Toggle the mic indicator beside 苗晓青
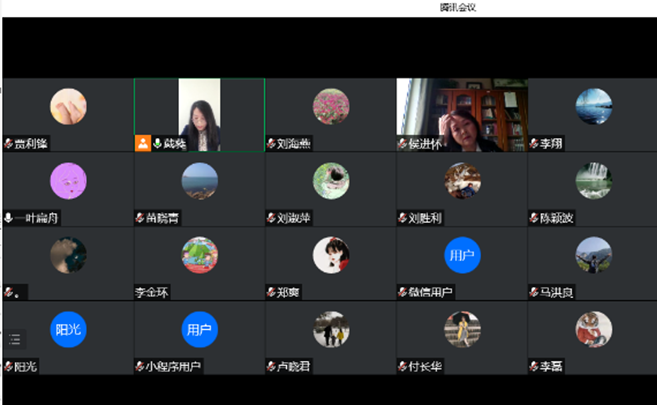Screen dimensions: 657x405 tap(140, 218)
